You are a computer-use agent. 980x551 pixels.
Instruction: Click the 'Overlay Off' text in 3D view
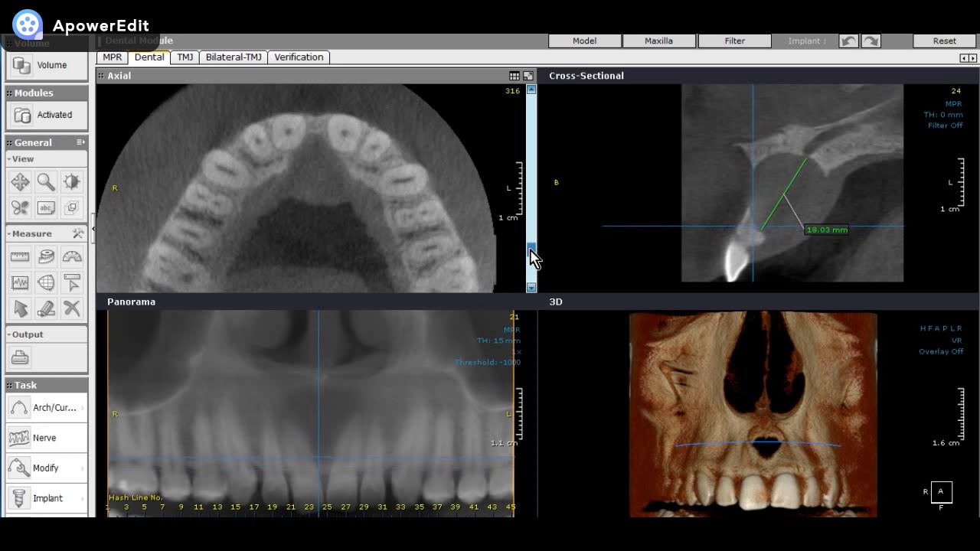click(941, 351)
